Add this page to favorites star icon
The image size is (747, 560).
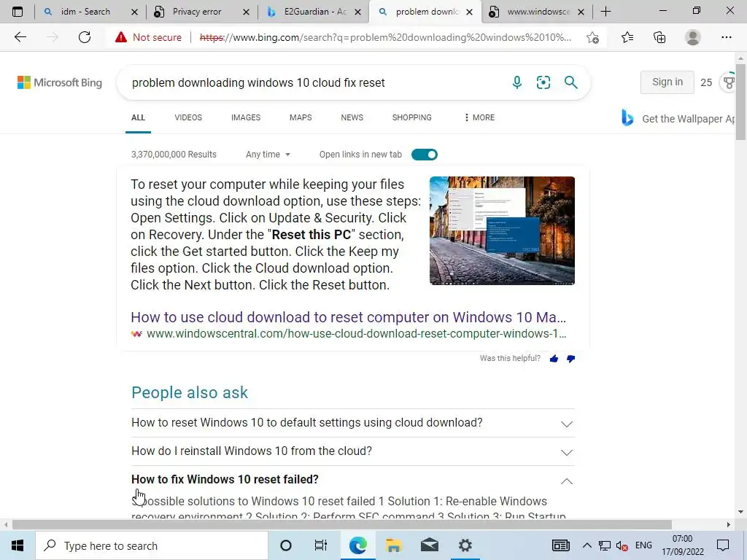pyautogui.click(x=592, y=37)
